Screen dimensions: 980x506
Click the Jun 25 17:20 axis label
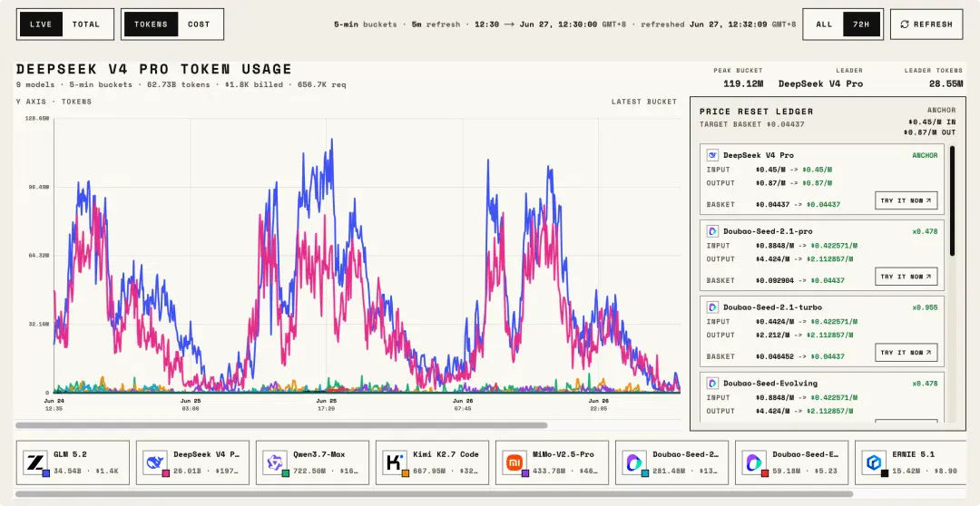[x=327, y=404]
